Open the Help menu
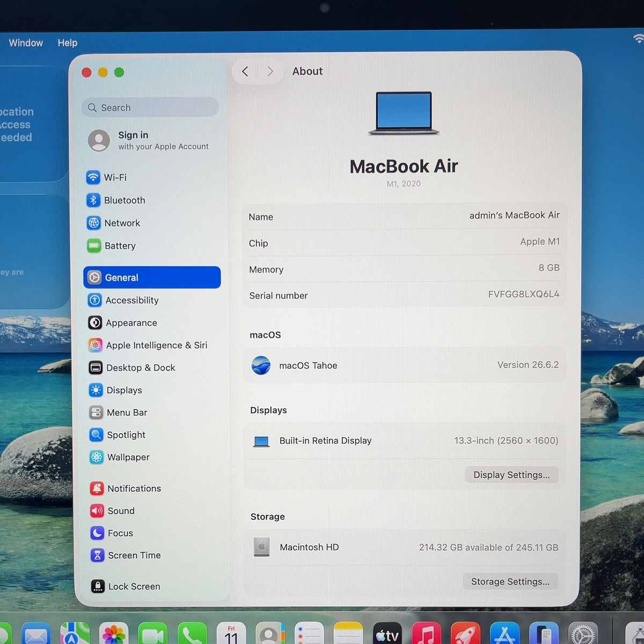Viewport: 644px width, 644px height. 68,43
